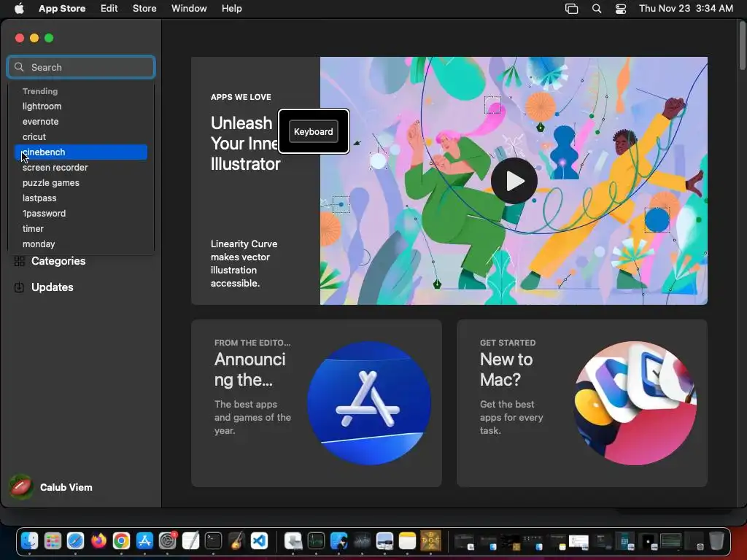Viewport: 747px width, 560px height.
Task: Open the Store menu
Action: 144,9
